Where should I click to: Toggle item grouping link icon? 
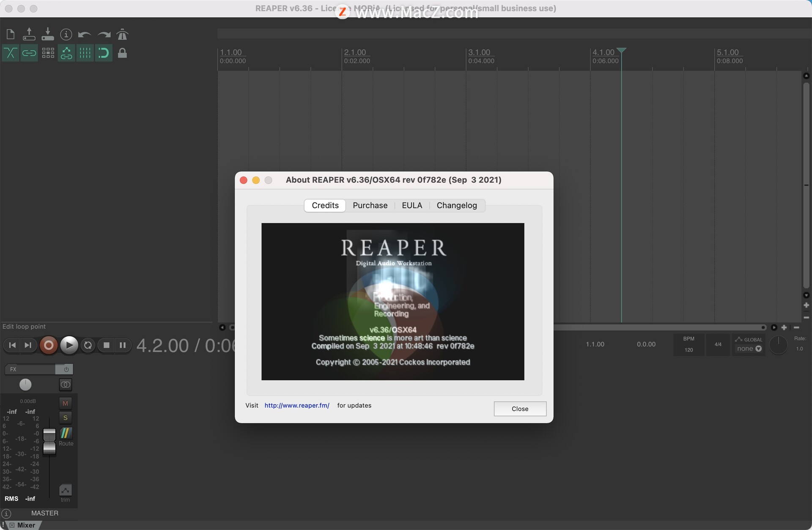[29, 53]
